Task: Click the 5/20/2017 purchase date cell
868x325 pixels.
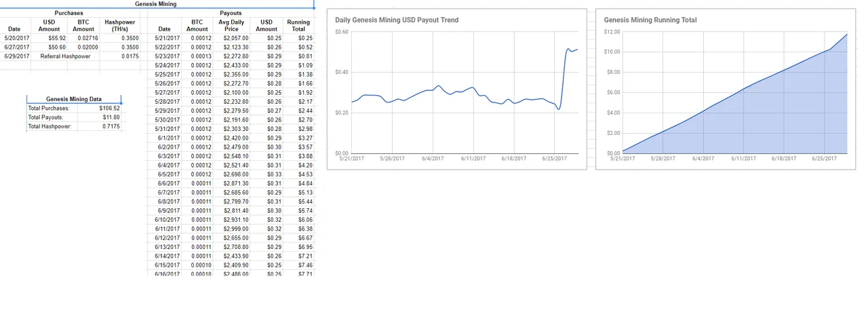Action: pos(16,38)
